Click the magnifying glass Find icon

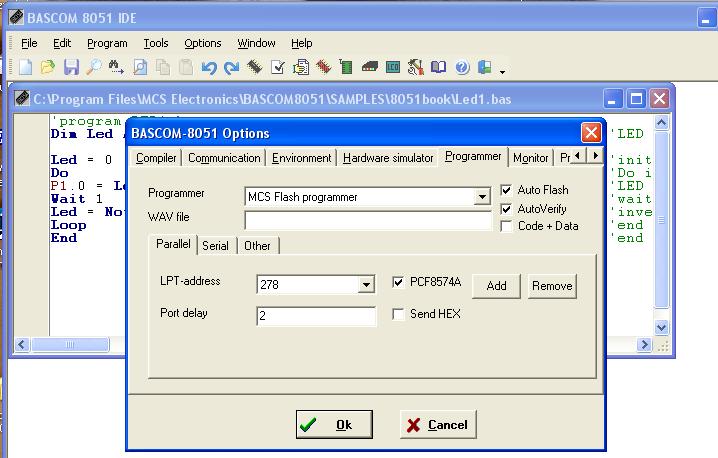click(94, 67)
